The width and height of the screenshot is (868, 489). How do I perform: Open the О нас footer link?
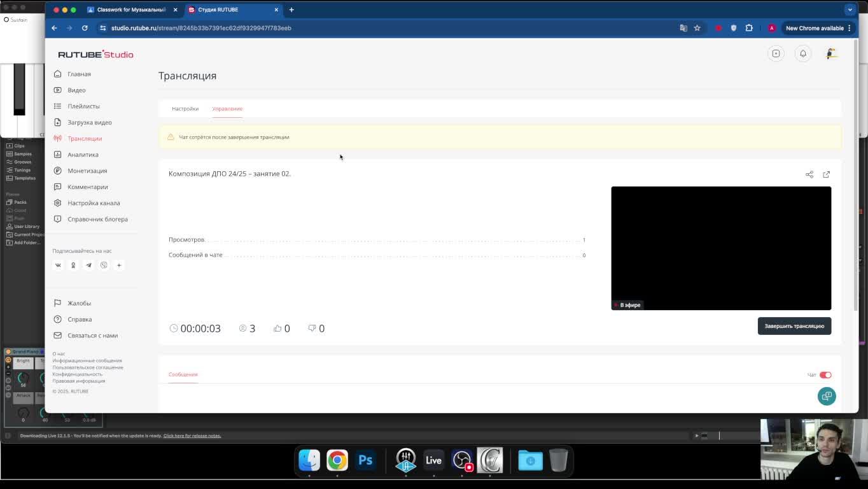pos(59,354)
